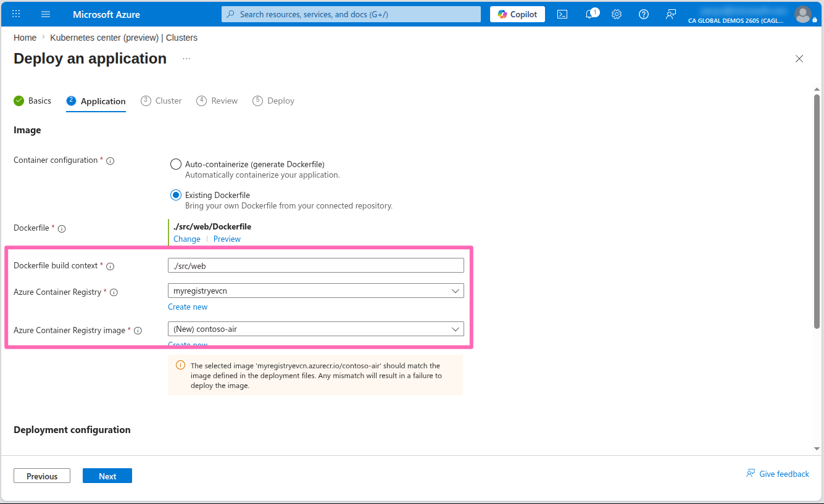
Task: Close the Deploy an application pane
Action: [x=799, y=59]
